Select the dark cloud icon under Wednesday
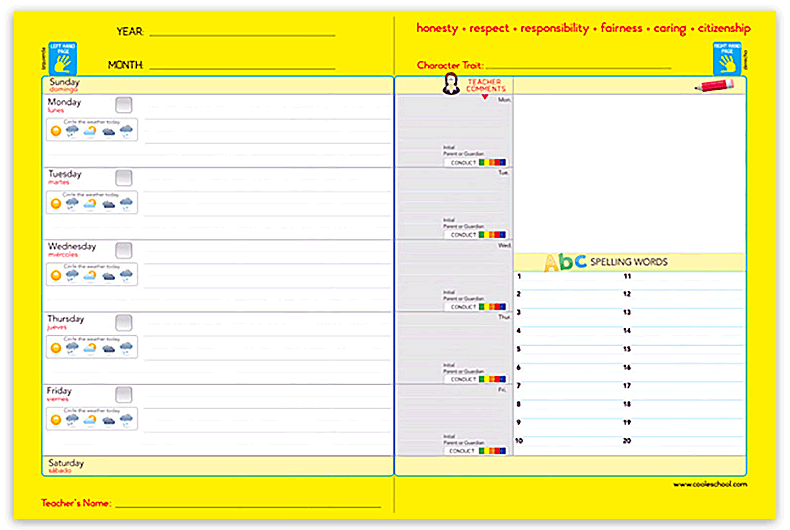Image resolution: width=790 pixels, height=530 pixels. (108, 275)
